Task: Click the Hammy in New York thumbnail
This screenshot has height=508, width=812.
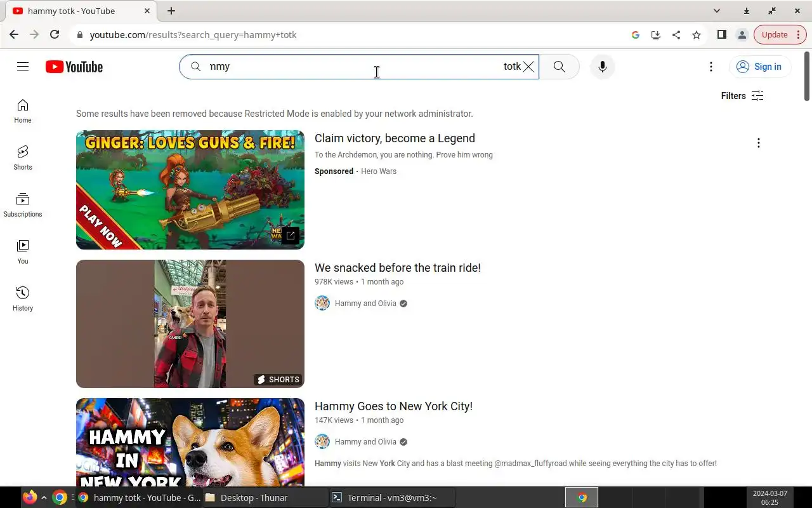Action: (x=190, y=443)
